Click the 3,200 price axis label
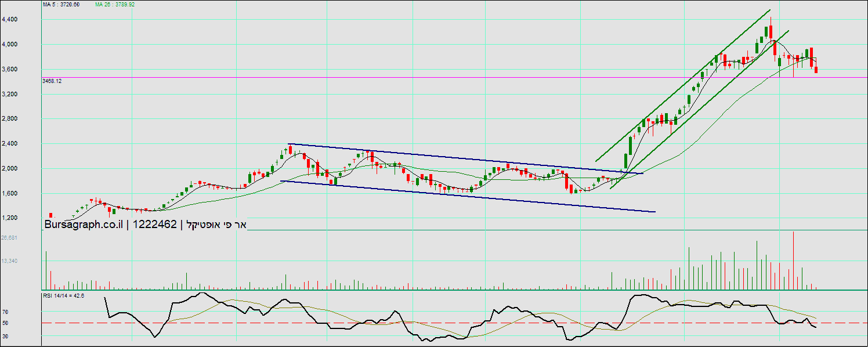Viewport: 868px width, 347px height. pos(10,94)
